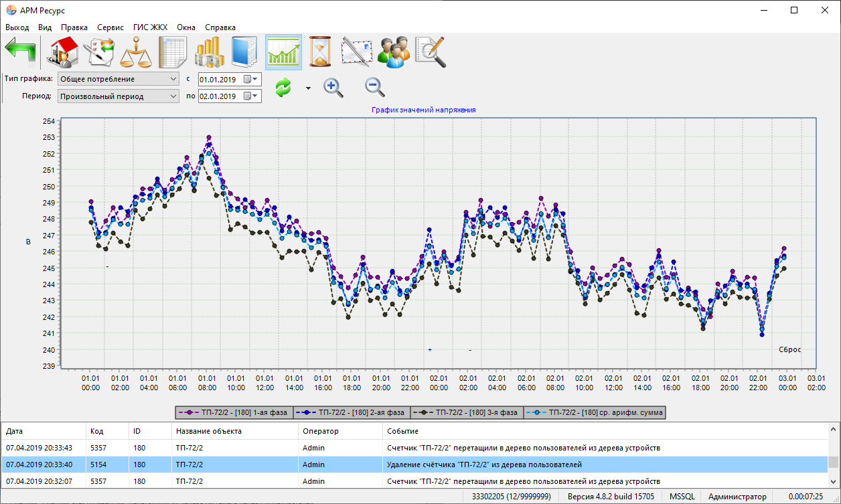Zoom out with the minus magnifier
The height and width of the screenshot is (504, 841).
375,87
